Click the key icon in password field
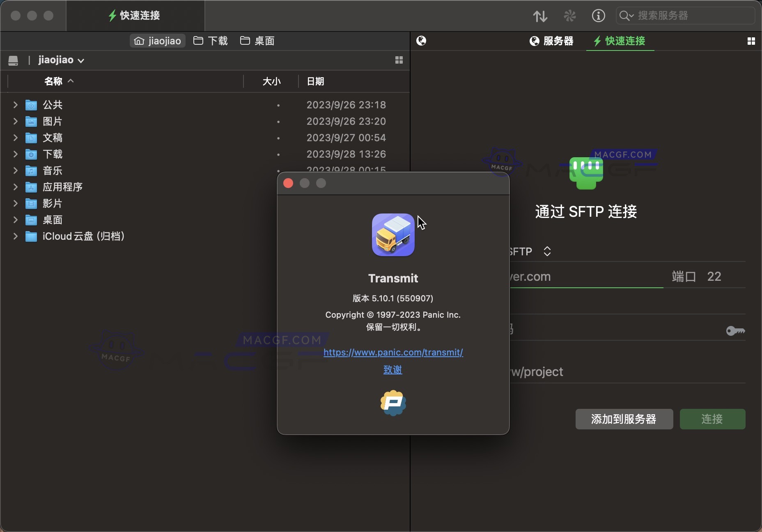 pyautogui.click(x=735, y=331)
